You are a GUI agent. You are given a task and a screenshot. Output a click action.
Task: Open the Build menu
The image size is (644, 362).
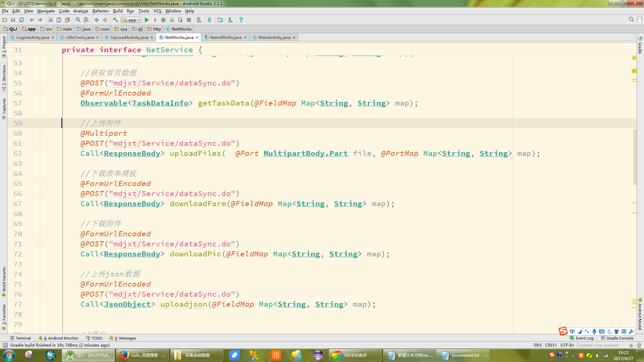click(118, 11)
